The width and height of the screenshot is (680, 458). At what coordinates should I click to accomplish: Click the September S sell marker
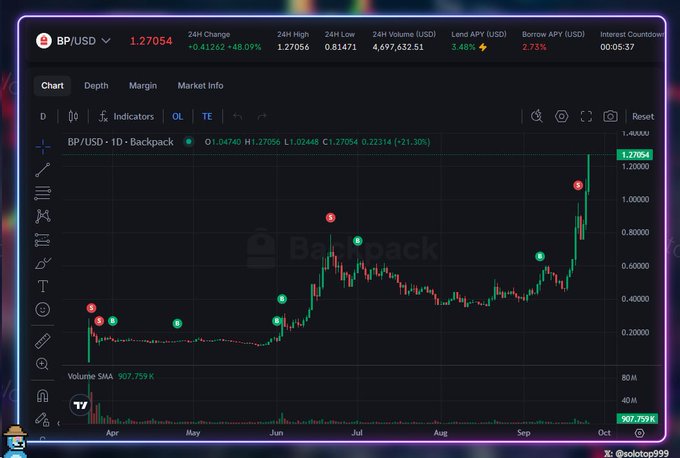(x=578, y=185)
